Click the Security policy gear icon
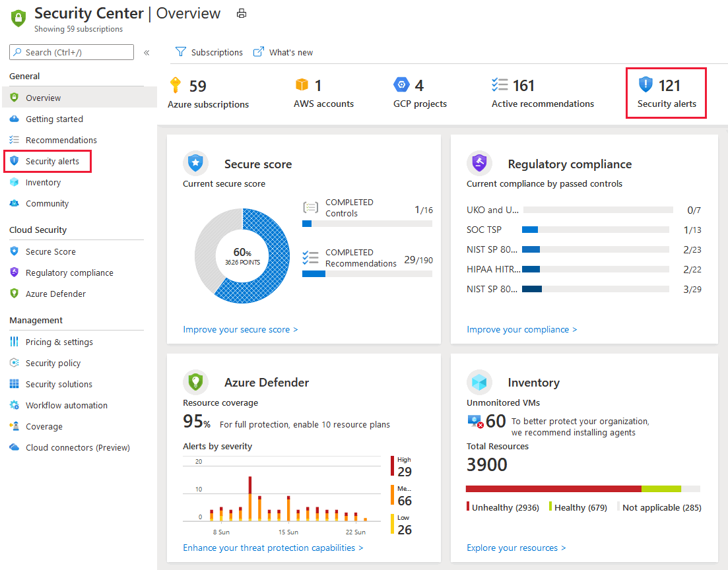Image resolution: width=728 pixels, height=570 pixels. (x=15, y=362)
